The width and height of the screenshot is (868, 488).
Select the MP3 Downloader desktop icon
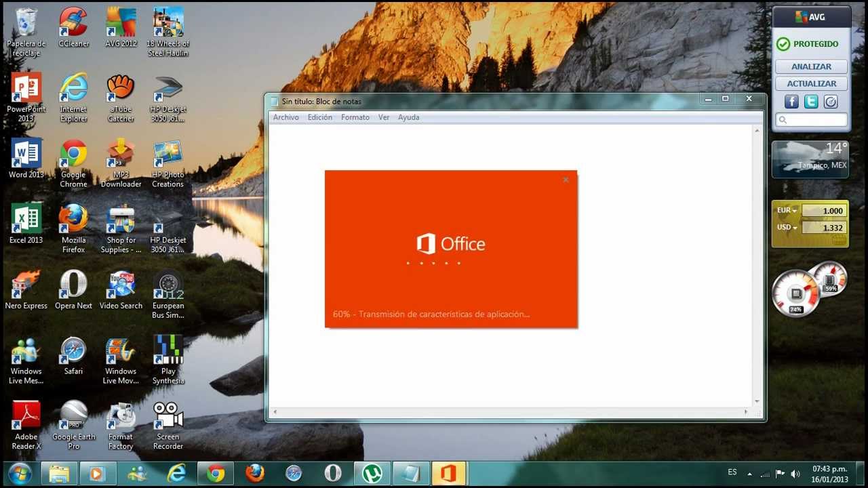coord(121,163)
